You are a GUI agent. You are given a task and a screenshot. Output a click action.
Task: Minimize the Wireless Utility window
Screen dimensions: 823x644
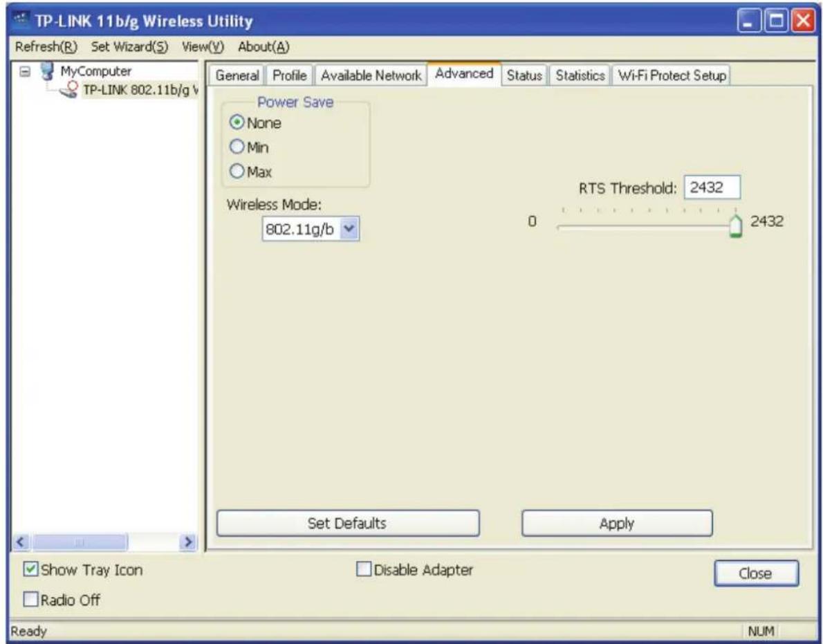(749, 21)
